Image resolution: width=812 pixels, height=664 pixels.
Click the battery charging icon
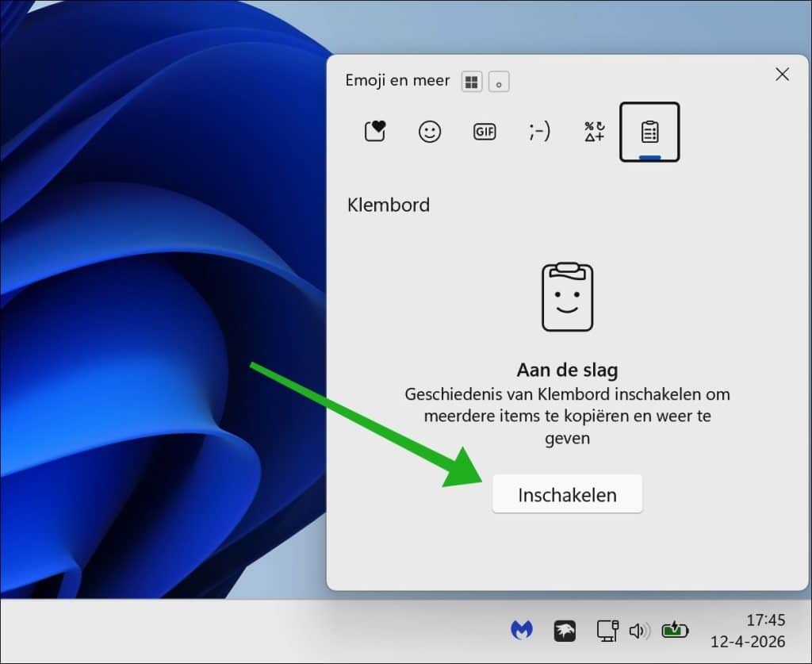click(676, 631)
